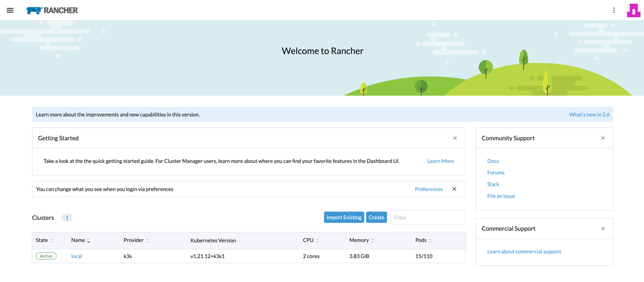Open the hamburger navigation menu
The image size is (644, 282).
click(x=10, y=10)
